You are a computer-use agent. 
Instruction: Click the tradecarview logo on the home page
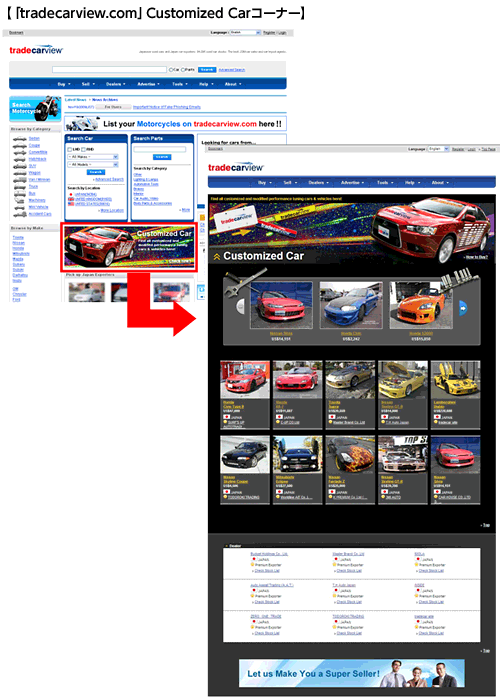(x=36, y=50)
